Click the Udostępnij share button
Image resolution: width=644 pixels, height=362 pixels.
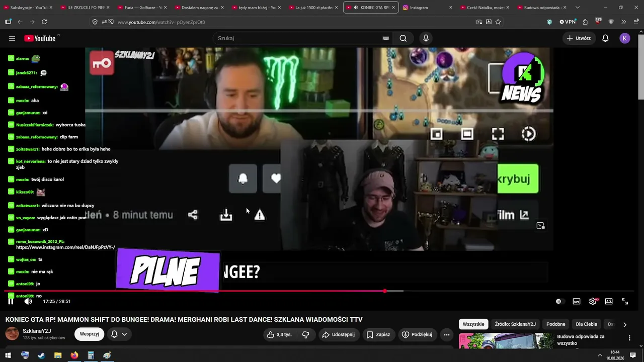(339, 335)
